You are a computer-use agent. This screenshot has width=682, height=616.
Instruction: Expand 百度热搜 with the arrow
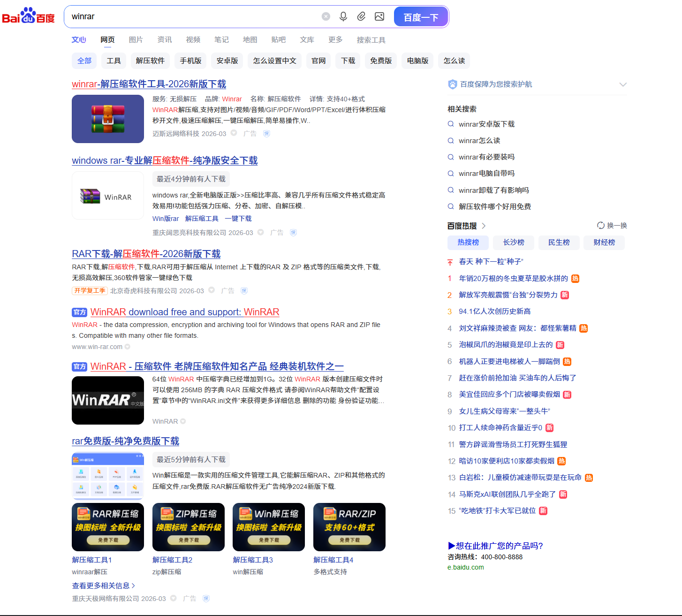point(484,226)
